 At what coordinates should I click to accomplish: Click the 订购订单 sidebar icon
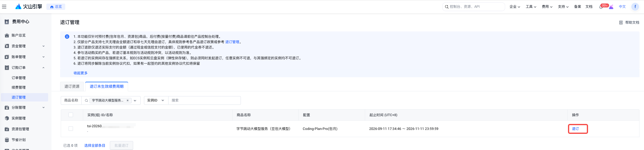point(7,68)
